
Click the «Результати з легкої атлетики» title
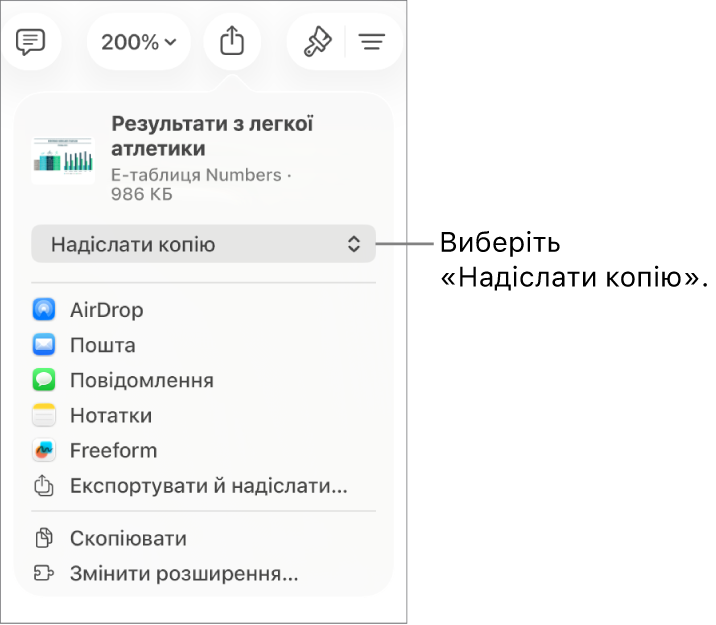pos(212,136)
